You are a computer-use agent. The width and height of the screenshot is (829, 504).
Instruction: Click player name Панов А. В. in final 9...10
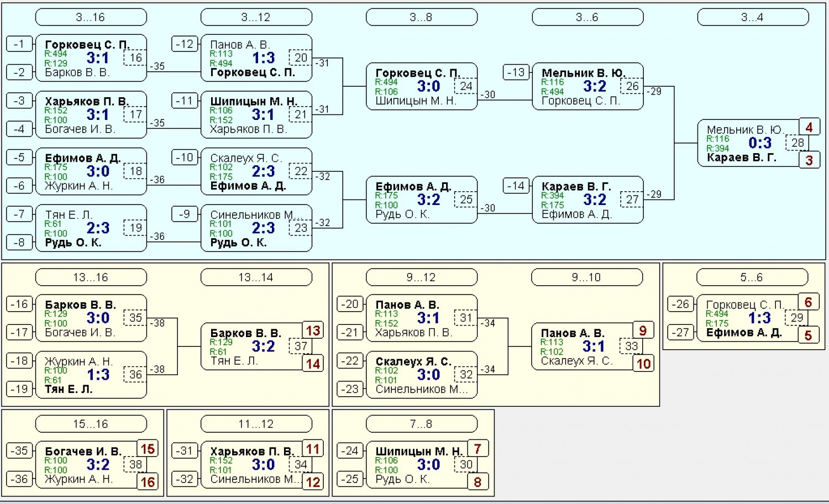tap(573, 333)
